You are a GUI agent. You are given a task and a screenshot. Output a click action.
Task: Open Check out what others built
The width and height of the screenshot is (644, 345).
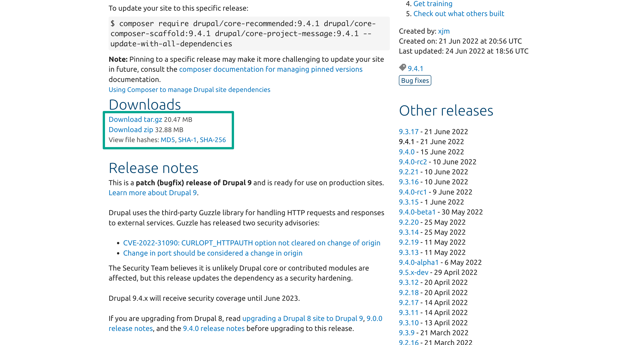(459, 14)
